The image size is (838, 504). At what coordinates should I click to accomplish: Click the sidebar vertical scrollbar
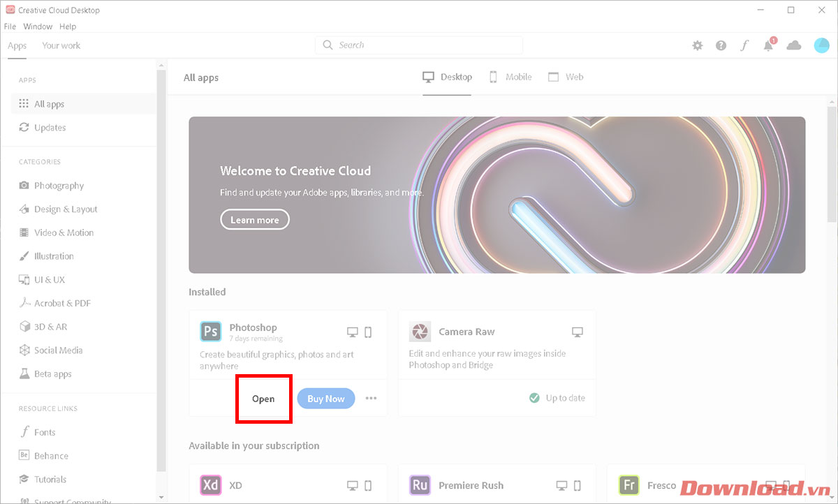[x=161, y=272]
